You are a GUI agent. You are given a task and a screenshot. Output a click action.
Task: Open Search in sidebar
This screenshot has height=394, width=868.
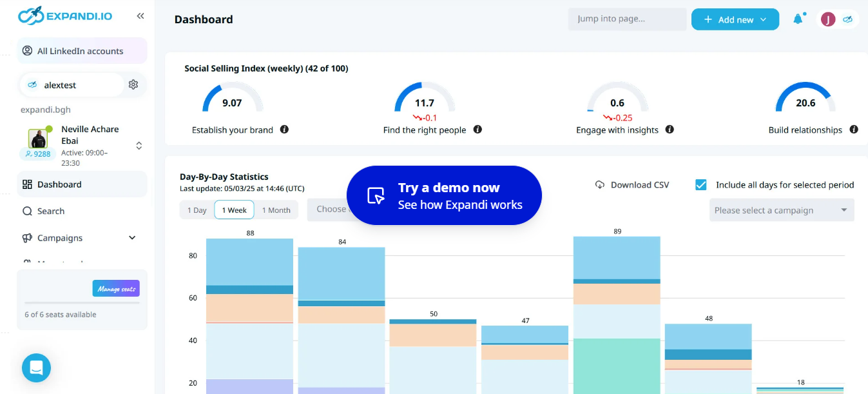pos(82,211)
